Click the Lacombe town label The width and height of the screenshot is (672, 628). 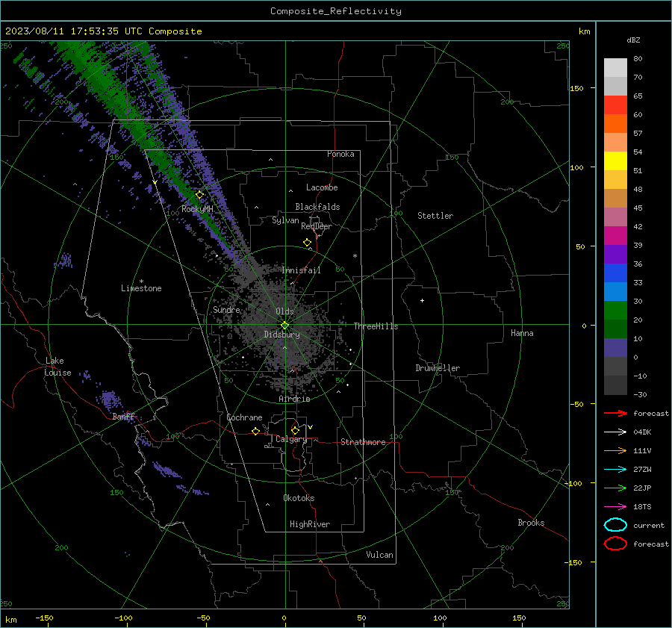click(322, 187)
